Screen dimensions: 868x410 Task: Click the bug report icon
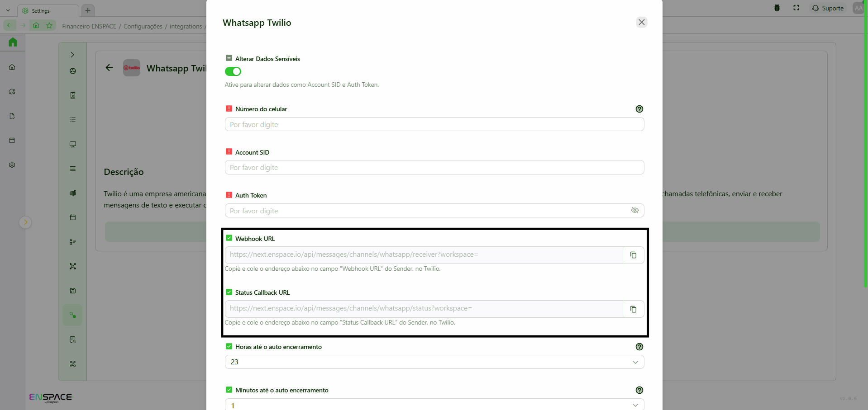click(777, 8)
